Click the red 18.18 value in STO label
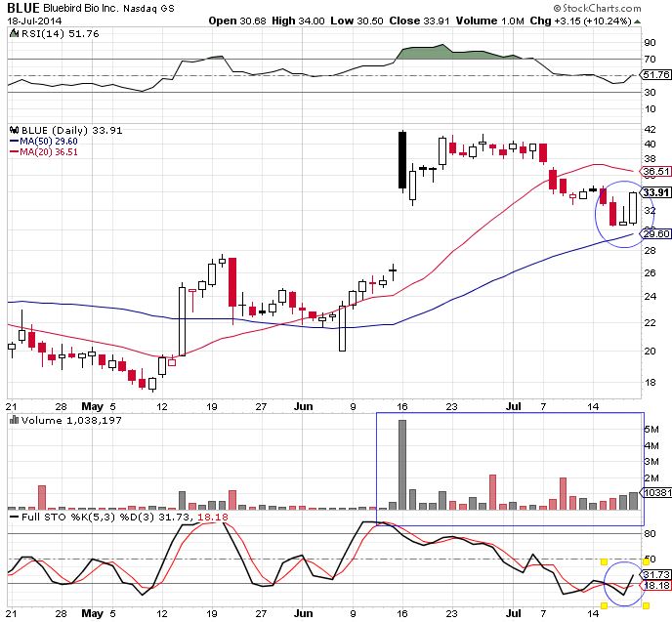This screenshot has width=672, height=622. coord(213,518)
